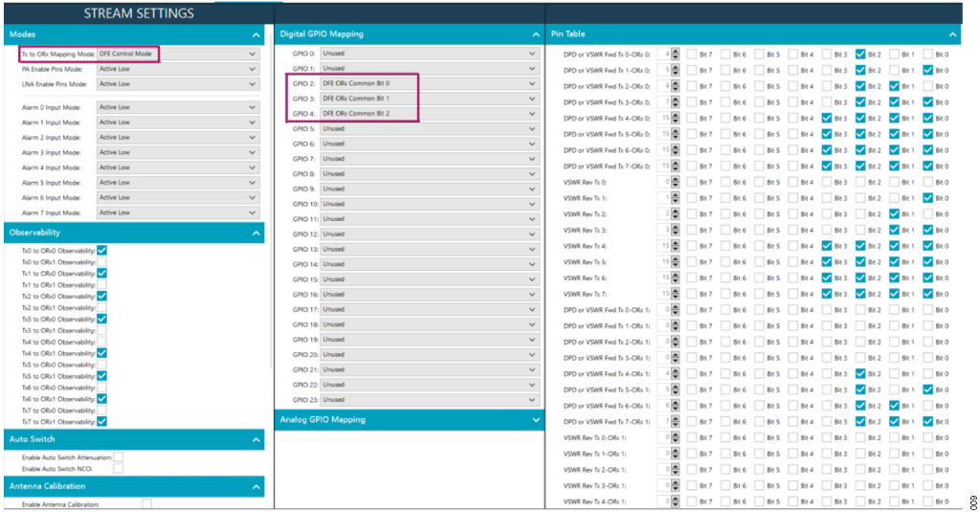
Task: Open the GPIO 4 mapping dropdown
Action: point(430,113)
